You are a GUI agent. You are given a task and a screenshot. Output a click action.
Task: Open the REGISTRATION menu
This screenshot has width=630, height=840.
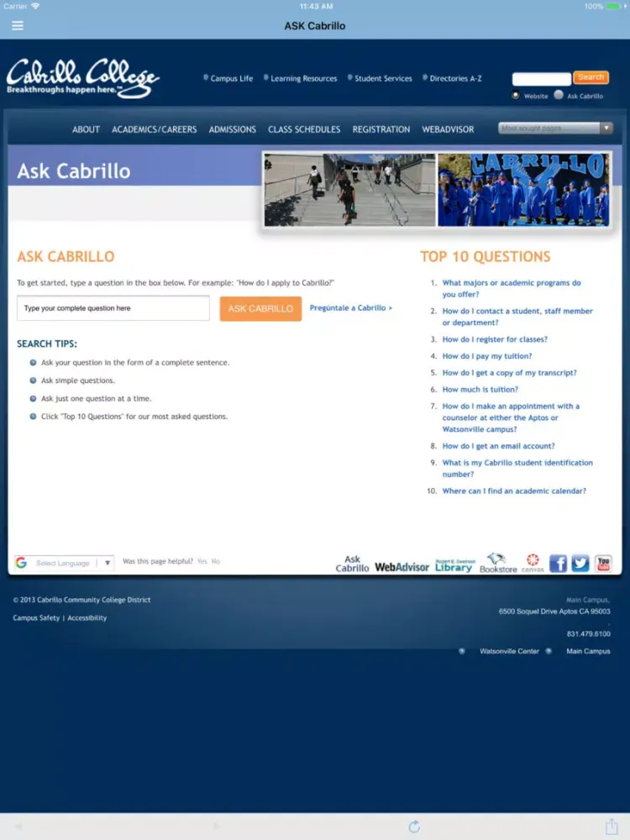coord(381,129)
